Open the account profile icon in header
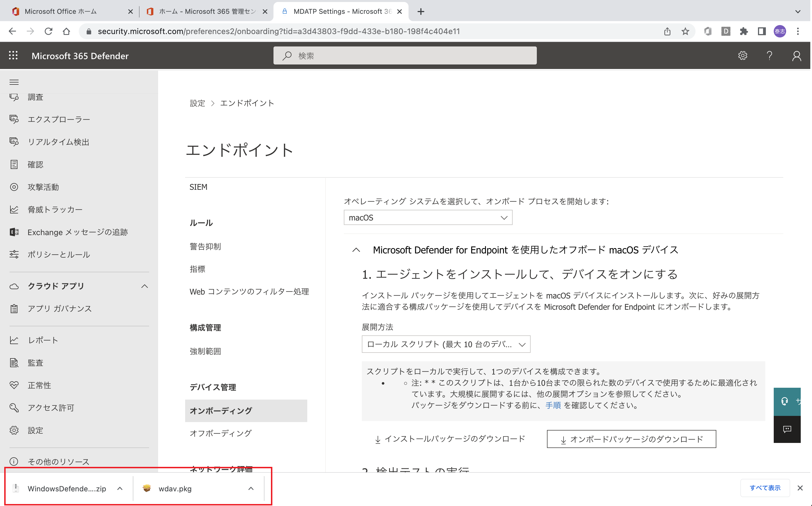This screenshot has width=812, height=506. coord(797,56)
